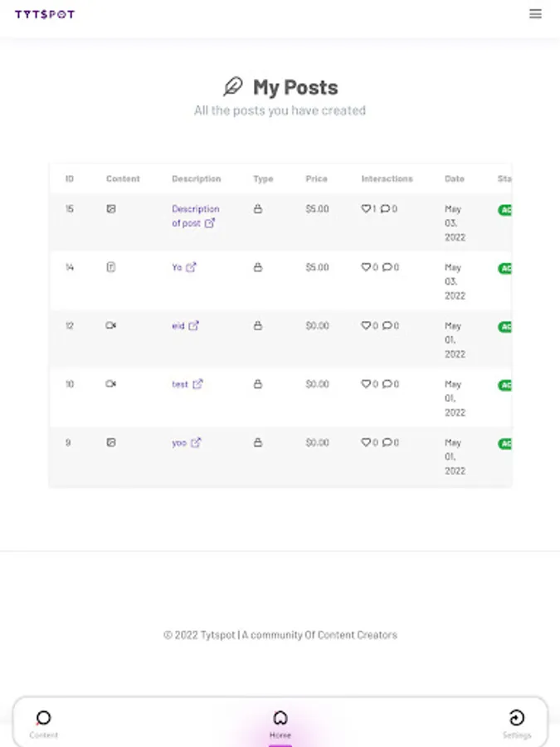The image size is (560, 747).
Task: Open the hamburger menu
Action: pyautogui.click(x=536, y=13)
